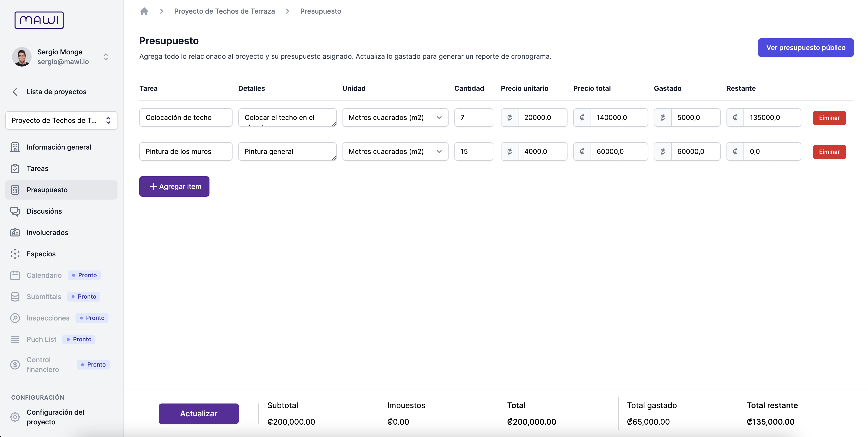Click the Involucrados contact card icon
868x437 pixels.
[x=15, y=233]
